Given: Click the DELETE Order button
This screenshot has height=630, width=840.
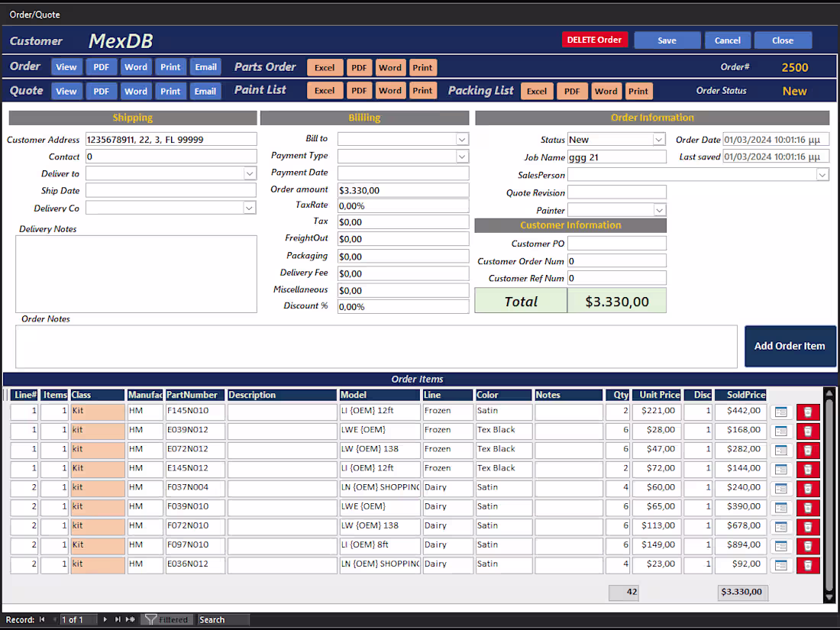Looking at the screenshot, I should [595, 38].
